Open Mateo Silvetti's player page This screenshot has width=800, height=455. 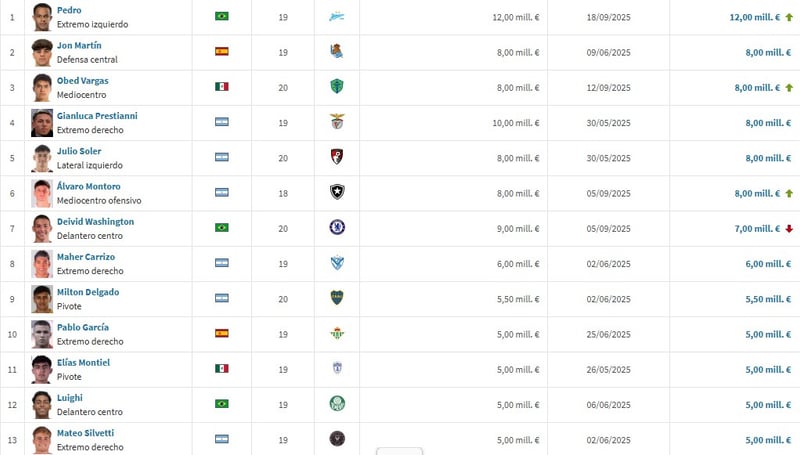(85, 433)
